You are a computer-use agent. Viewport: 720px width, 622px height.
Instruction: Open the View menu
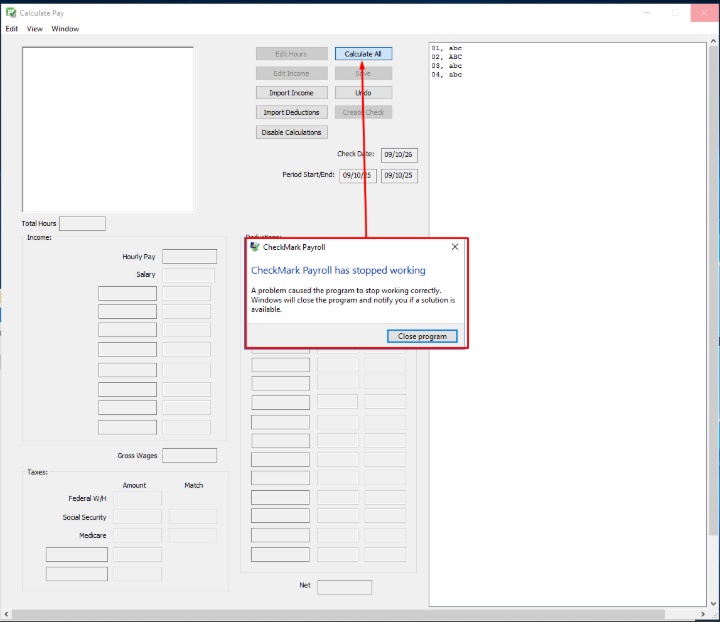pos(34,28)
